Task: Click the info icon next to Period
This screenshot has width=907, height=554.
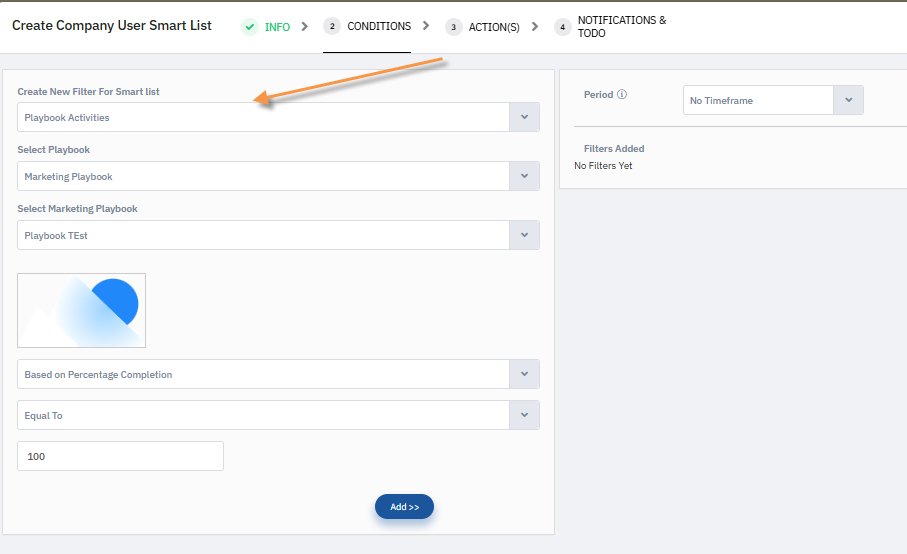Action: click(622, 95)
